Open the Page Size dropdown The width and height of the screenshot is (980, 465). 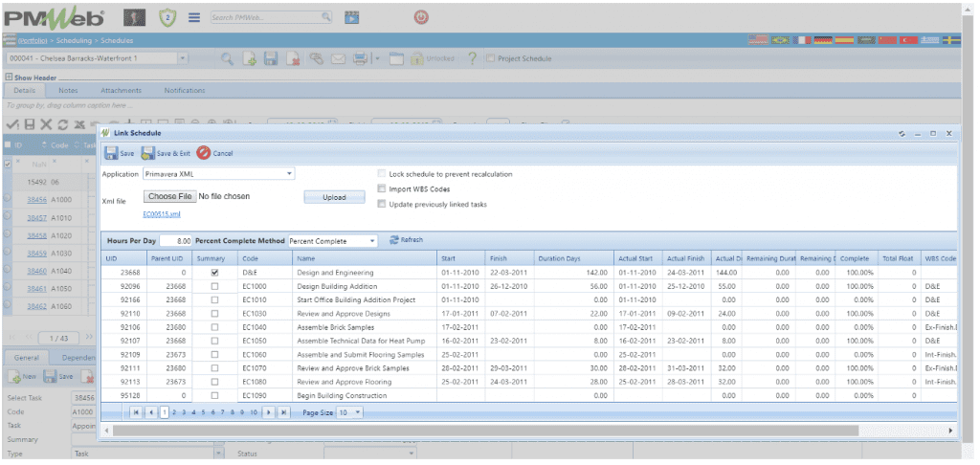point(358,412)
